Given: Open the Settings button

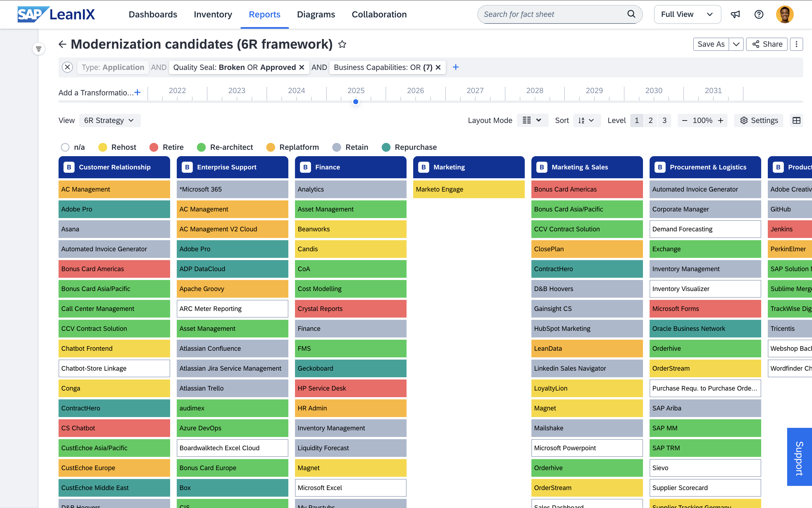Looking at the screenshot, I should coord(759,120).
